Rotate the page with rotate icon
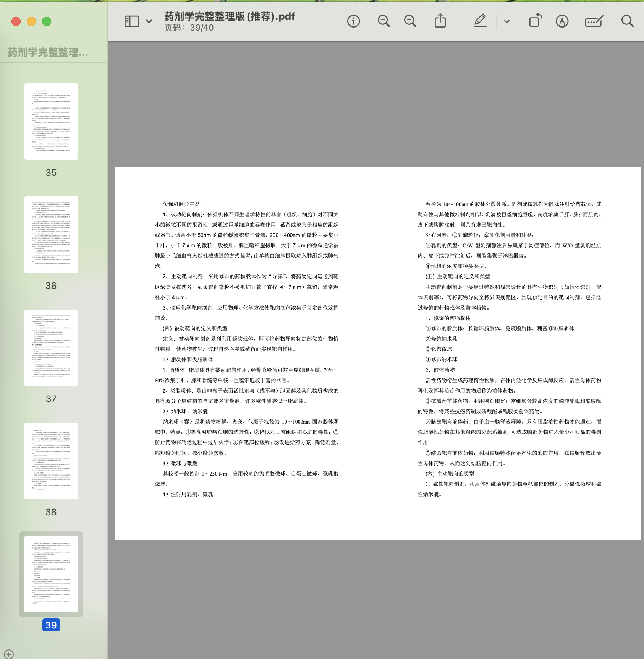Viewport: 644px width, 659px height. point(535,21)
